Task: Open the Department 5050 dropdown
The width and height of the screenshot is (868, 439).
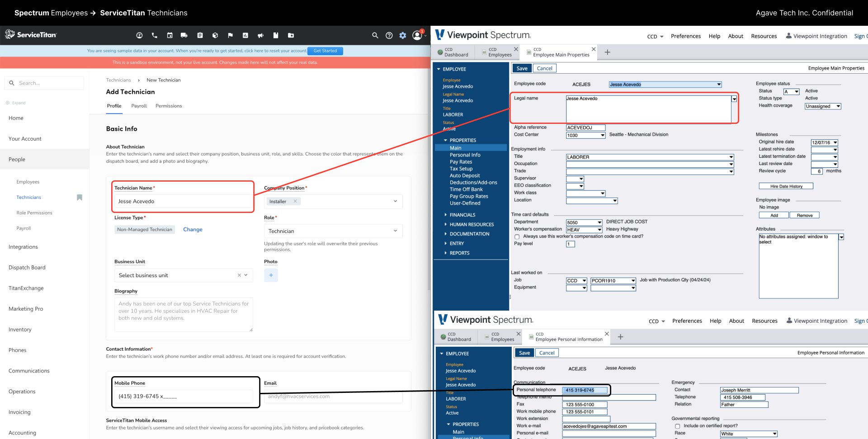Action: (600, 222)
